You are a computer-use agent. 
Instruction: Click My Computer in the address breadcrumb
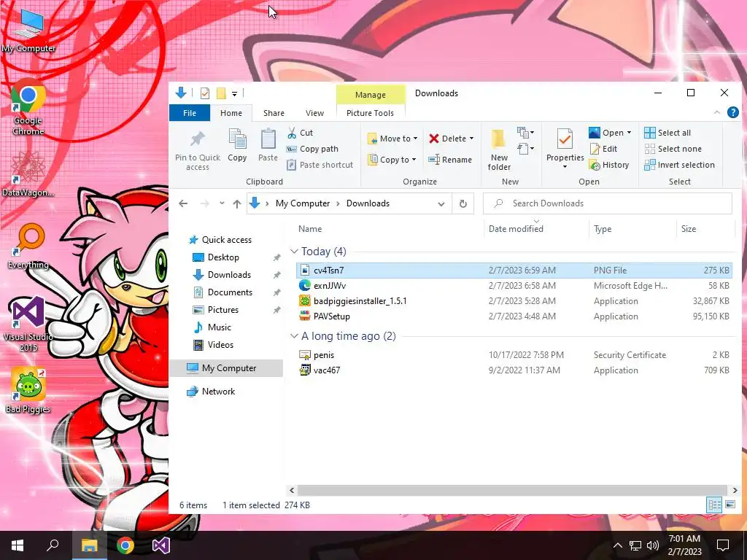303,204
